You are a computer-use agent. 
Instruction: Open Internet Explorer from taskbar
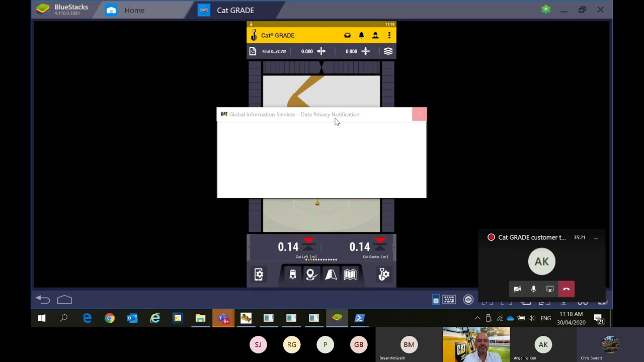click(x=155, y=318)
